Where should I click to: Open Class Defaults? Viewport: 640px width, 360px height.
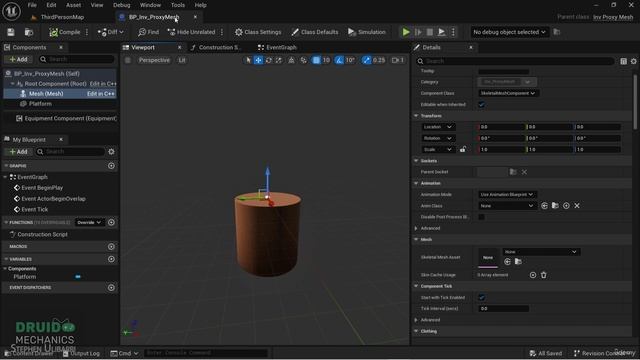[314, 32]
